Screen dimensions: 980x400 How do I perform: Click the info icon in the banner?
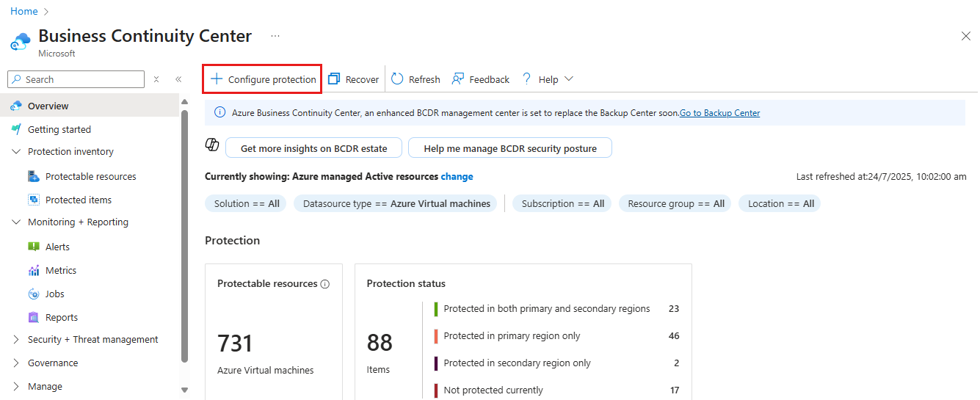[219, 112]
